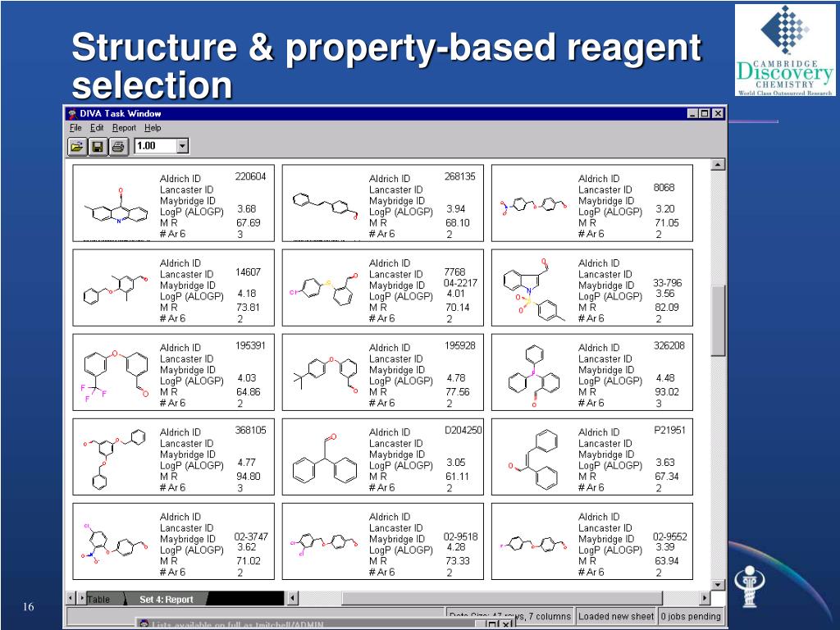
Task: Select the fluoro structure for Maybridge ID 02-9552
Action: 533,544
